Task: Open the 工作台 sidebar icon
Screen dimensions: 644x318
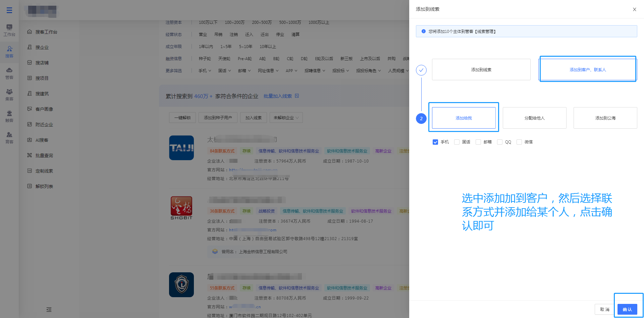Action: pyautogui.click(x=9, y=30)
